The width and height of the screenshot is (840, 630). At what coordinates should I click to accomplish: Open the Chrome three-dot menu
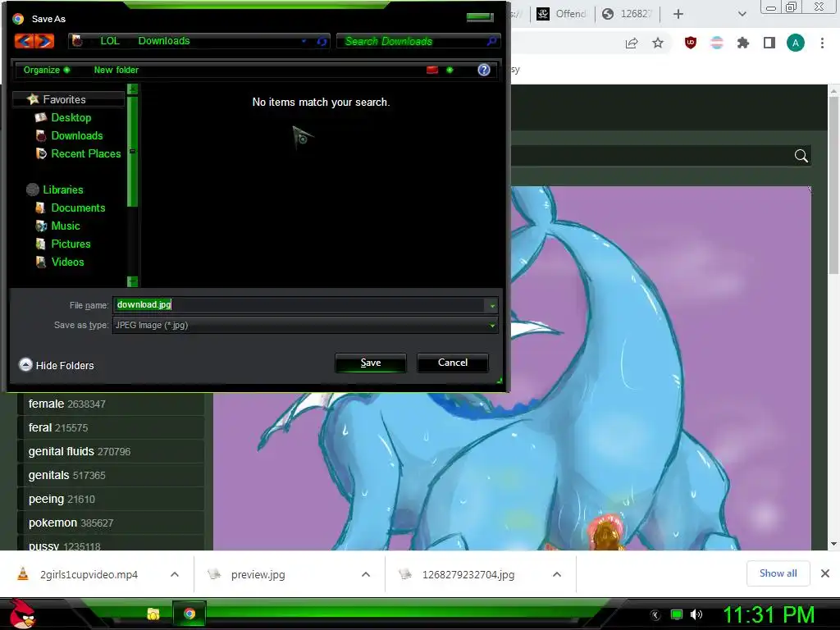coord(822,43)
